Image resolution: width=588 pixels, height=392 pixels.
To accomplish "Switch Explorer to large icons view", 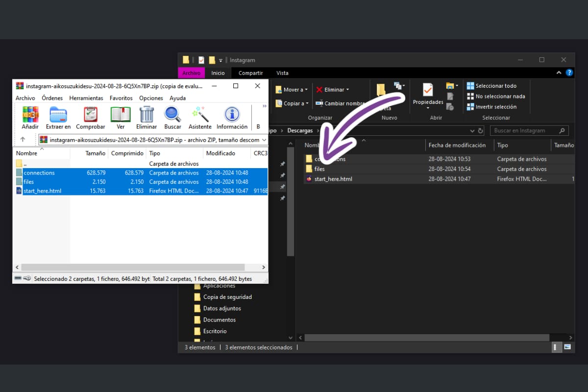I will [x=567, y=347].
